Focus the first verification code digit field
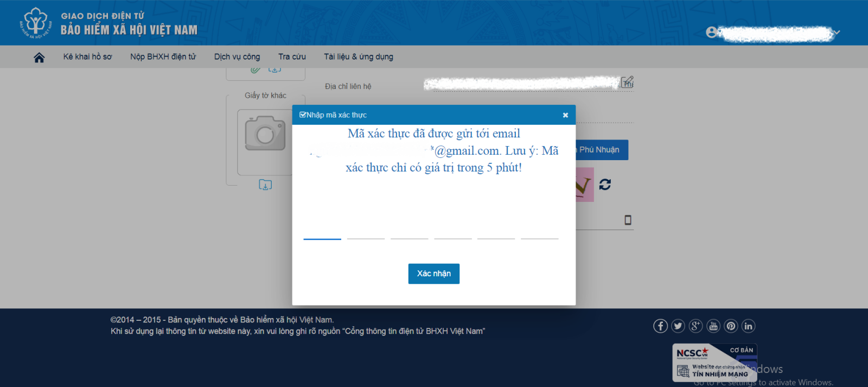The image size is (868, 387). tap(322, 231)
